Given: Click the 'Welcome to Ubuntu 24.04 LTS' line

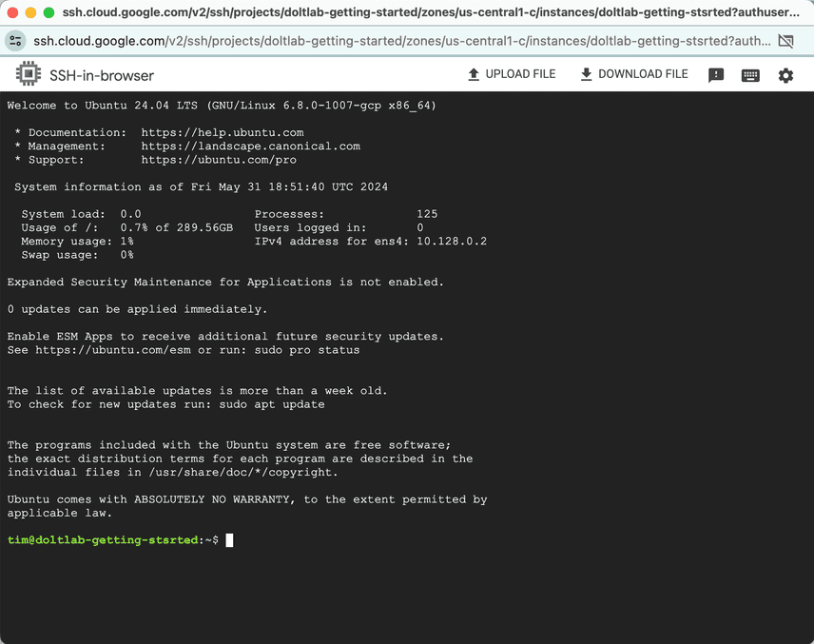Looking at the screenshot, I should click(x=222, y=106).
